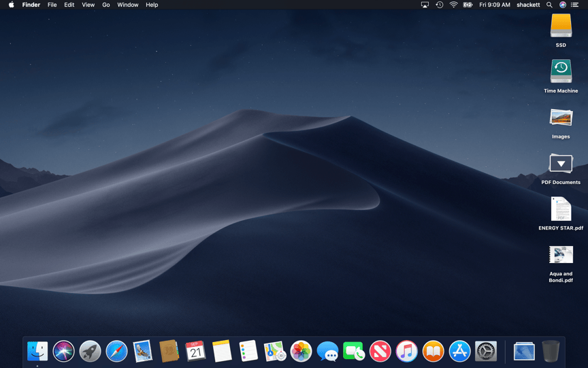The image size is (588, 368).
Task: Open AirPlay display menu bar icon
Action: (425, 5)
